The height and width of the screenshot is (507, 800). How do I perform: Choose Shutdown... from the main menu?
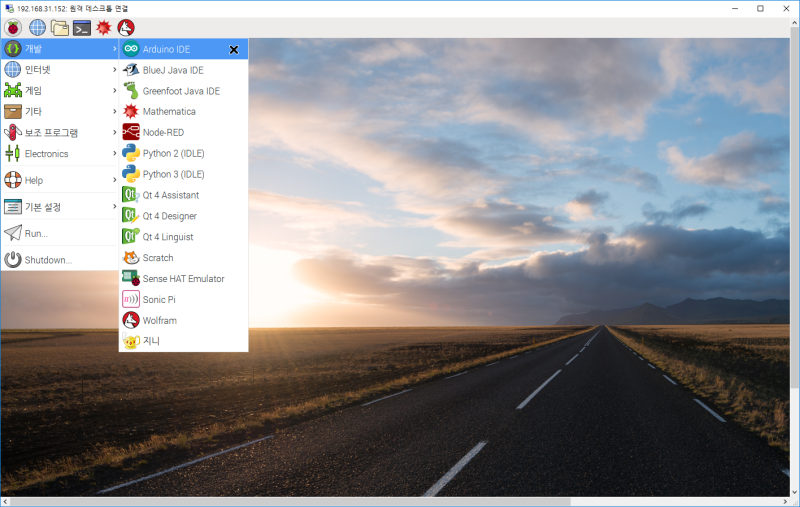(60, 260)
